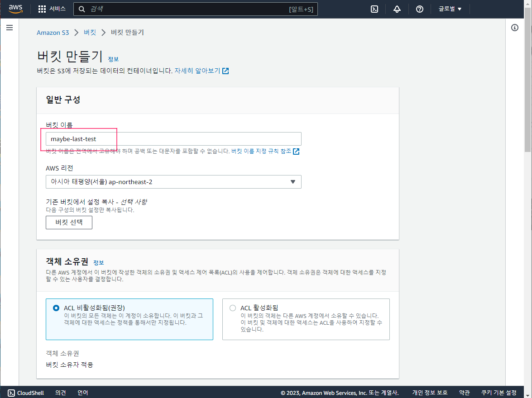Click the 버킷 이름 input field
The height and width of the screenshot is (398, 532).
point(173,139)
